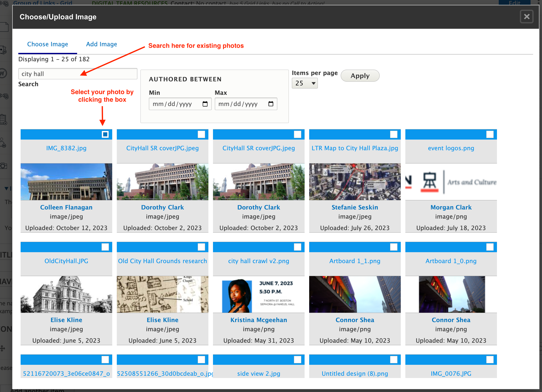The image size is (542, 392).
Task: Click the Max authored date field
Action: pos(239,104)
